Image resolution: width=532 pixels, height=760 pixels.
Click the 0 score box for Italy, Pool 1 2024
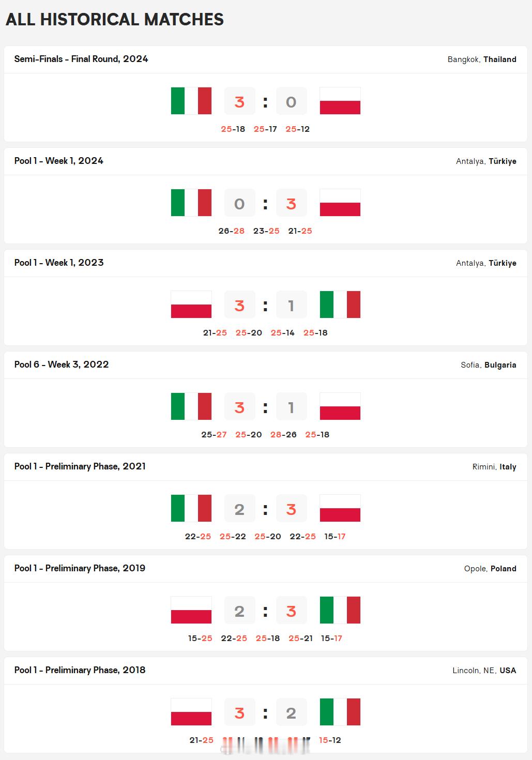tap(239, 203)
